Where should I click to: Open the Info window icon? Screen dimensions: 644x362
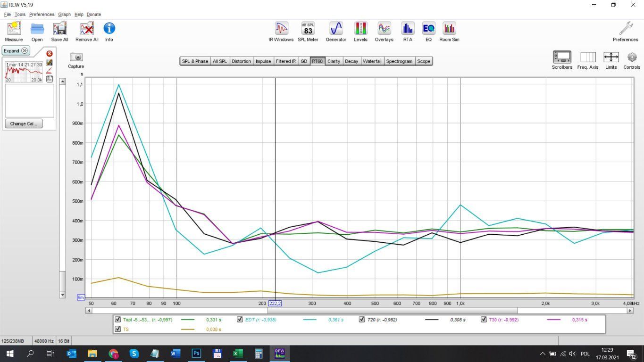[109, 32]
